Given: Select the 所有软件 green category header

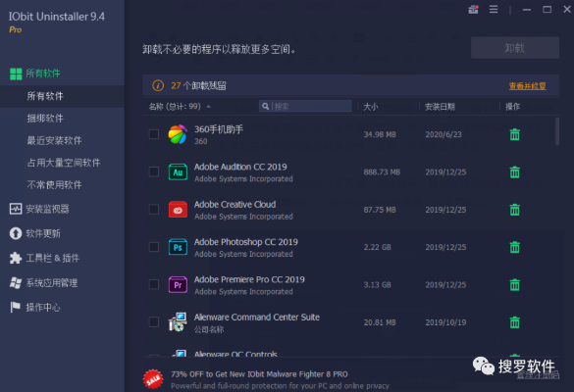Looking at the screenshot, I should point(43,73).
